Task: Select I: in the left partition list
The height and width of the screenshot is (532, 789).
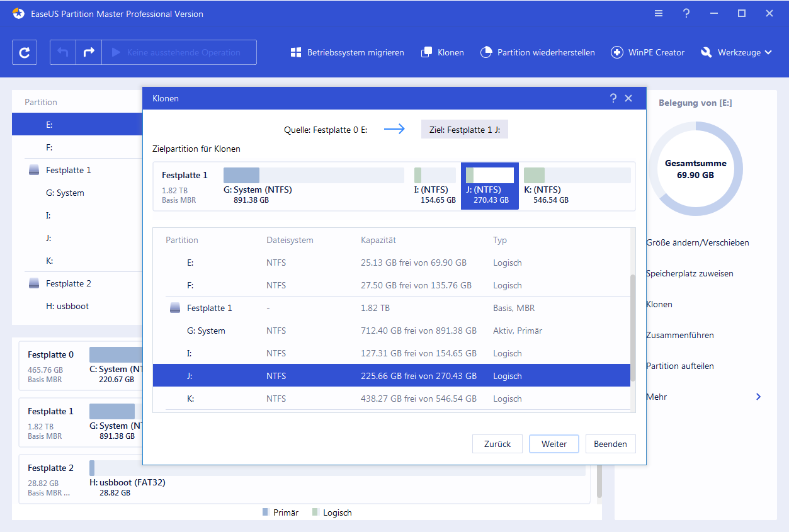Action: pyautogui.click(x=77, y=215)
